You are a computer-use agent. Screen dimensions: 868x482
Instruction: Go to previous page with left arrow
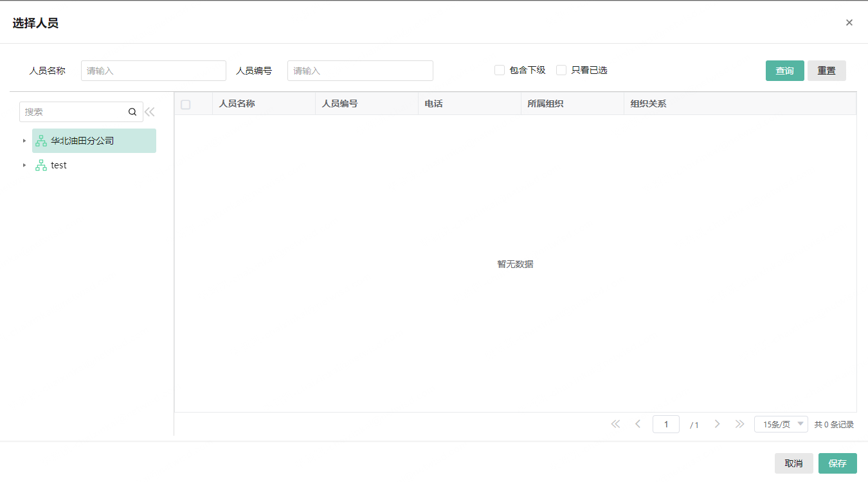(637, 424)
